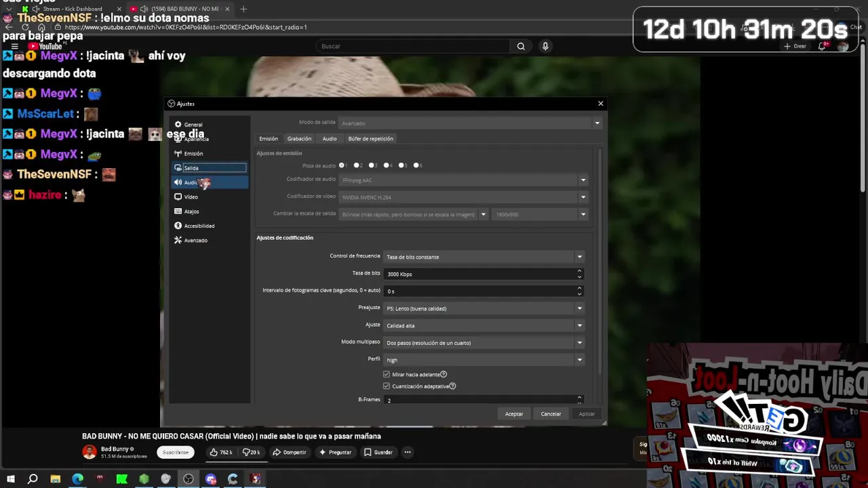Open Discord from the taskbar

pyautogui.click(x=211, y=479)
